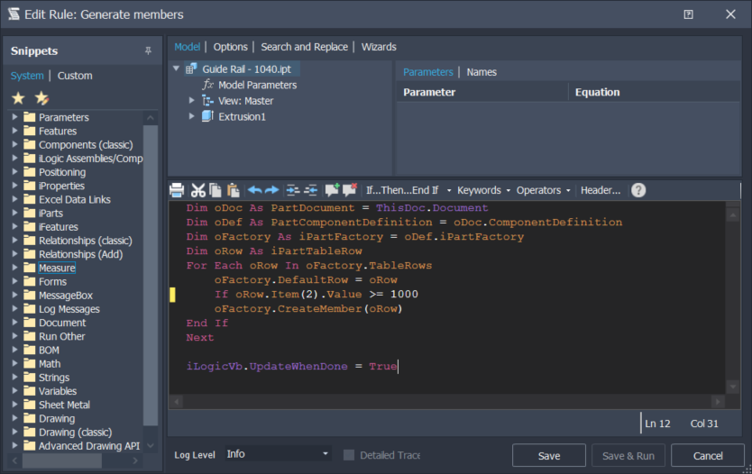Click the gold star favorites icon
The height and width of the screenshot is (474, 752).
[18, 98]
